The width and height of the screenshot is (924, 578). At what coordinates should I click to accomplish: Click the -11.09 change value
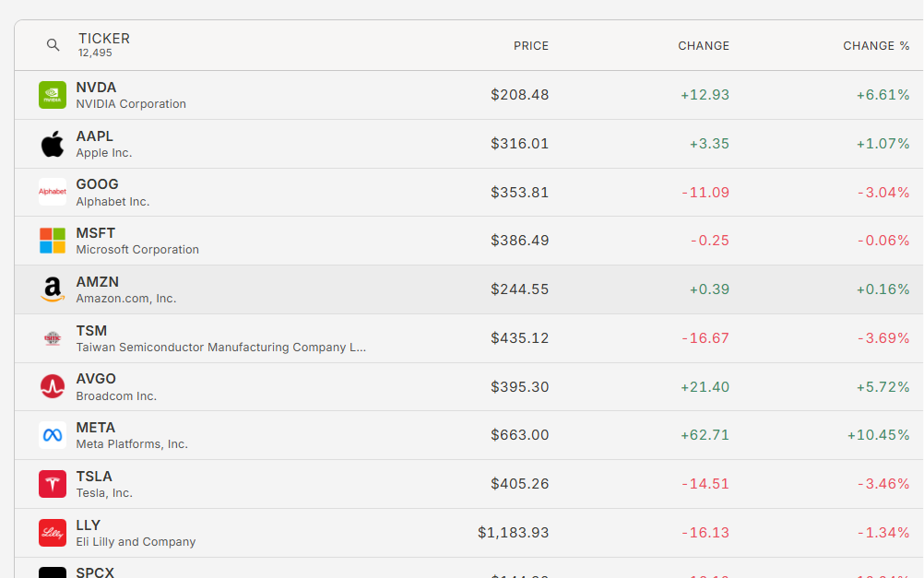[x=705, y=193]
